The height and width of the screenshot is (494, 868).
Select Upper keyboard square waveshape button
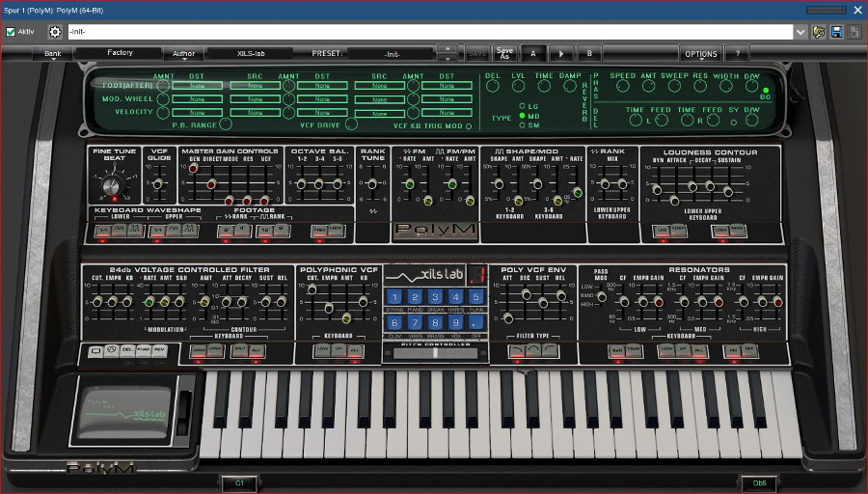174,231
